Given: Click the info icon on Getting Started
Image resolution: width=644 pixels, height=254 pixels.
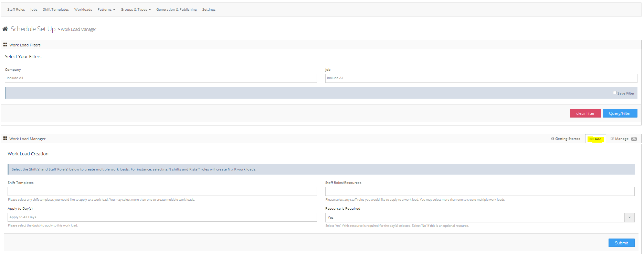Looking at the screenshot, I should (x=552, y=139).
